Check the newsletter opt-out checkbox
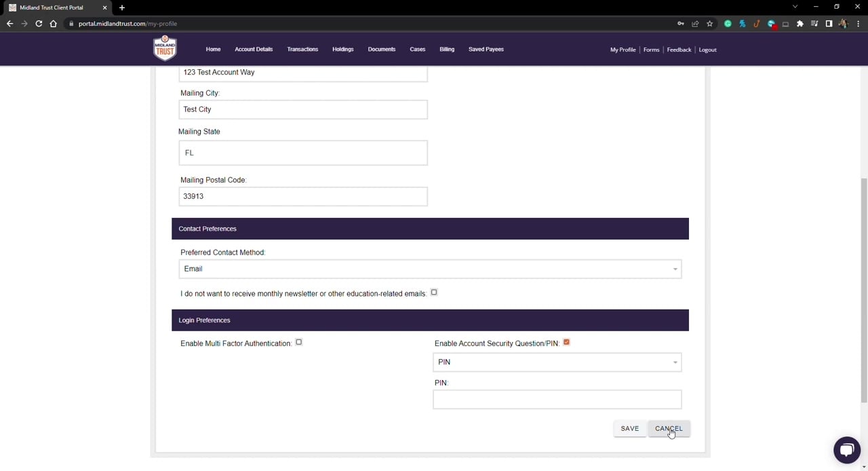Image resolution: width=868 pixels, height=471 pixels. click(x=434, y=293)
